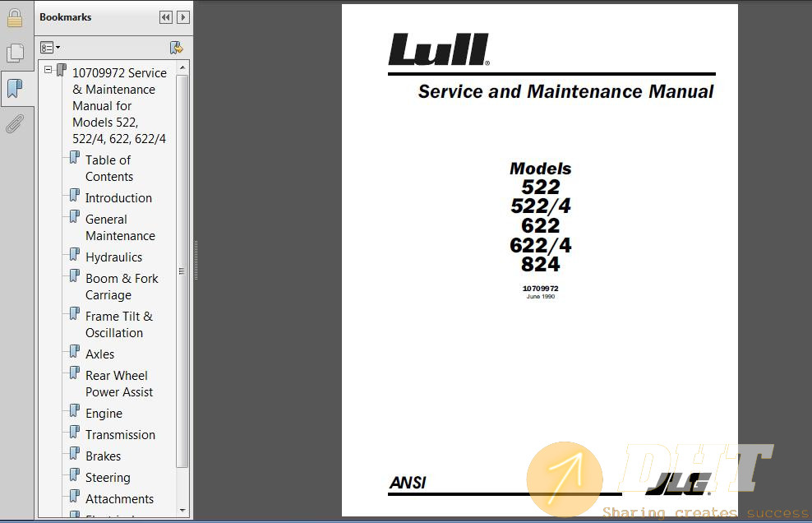Click the Frame Tilt & Oscillation bookmark icon

pos(75,313)
